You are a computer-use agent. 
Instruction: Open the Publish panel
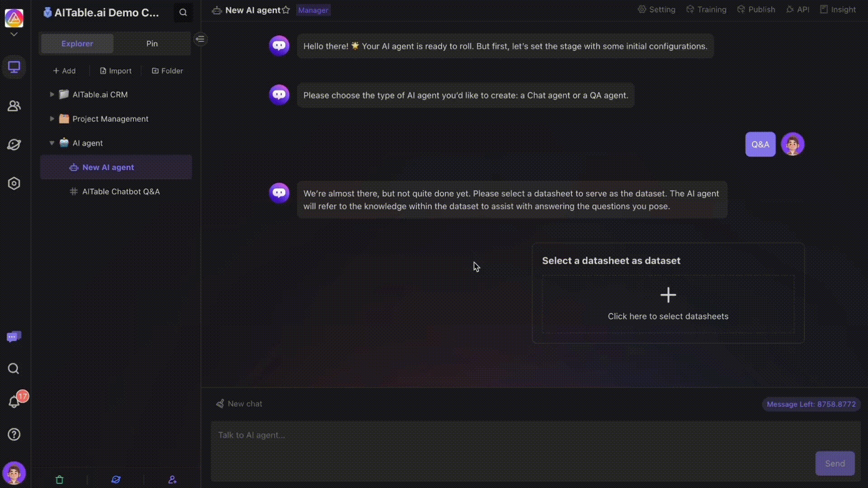point(760,10)
